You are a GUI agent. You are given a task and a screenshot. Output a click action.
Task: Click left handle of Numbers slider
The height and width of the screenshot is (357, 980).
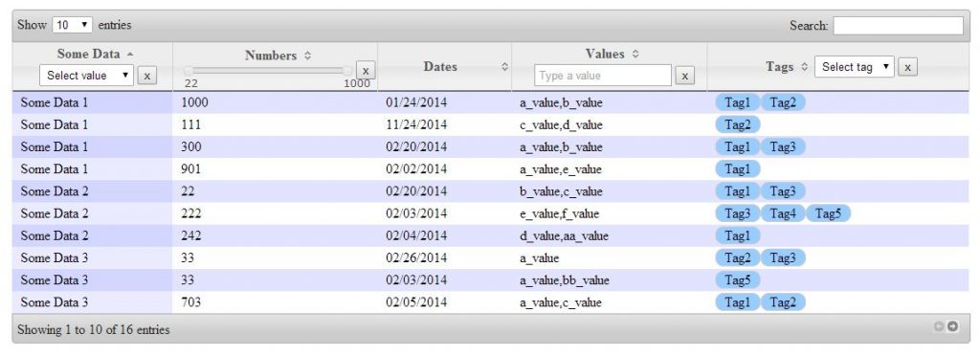point(189,71)
